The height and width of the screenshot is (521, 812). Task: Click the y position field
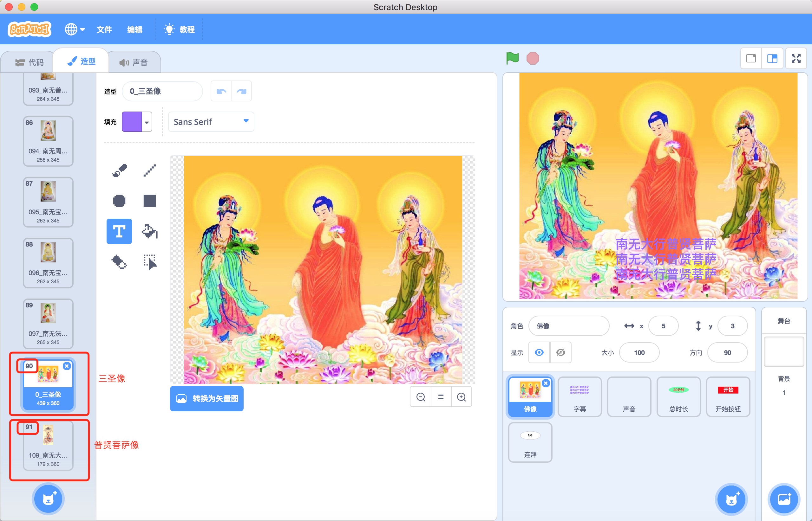pos(732,326)
